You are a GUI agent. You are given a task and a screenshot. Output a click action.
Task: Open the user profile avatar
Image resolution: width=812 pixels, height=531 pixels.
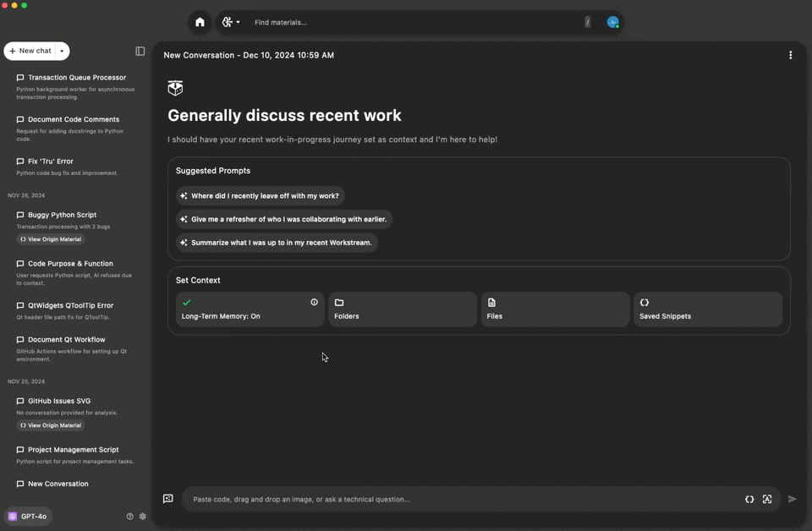pyautogui.click(x=612, y=22)
